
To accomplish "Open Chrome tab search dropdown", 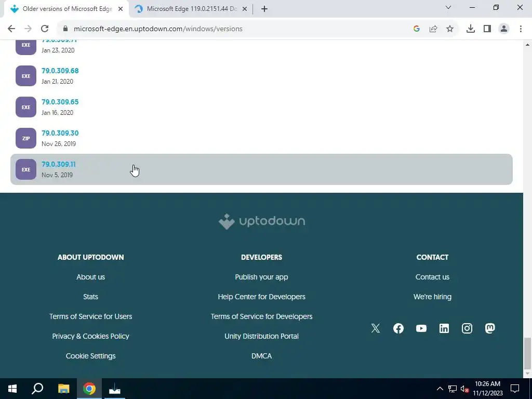I will point(448,7).
